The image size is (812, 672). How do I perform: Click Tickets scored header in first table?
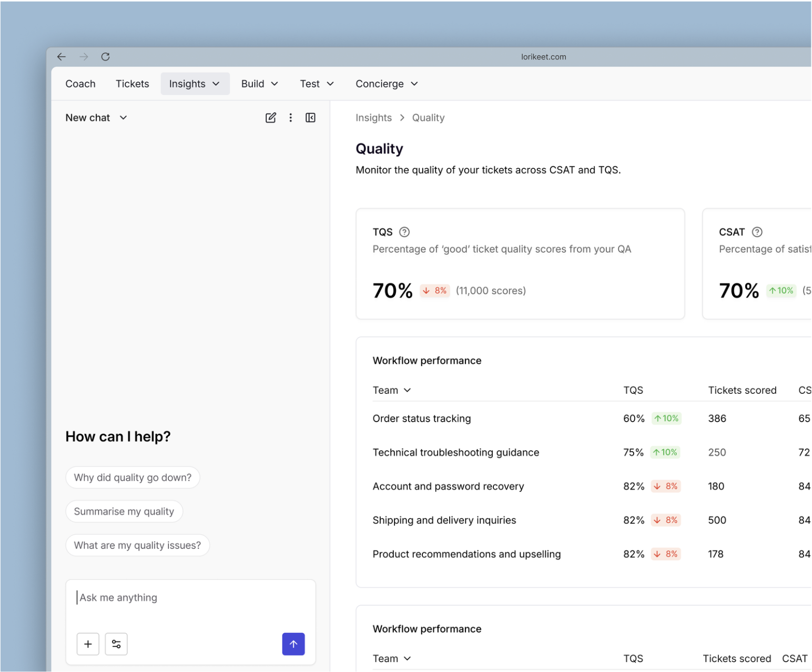742,390
